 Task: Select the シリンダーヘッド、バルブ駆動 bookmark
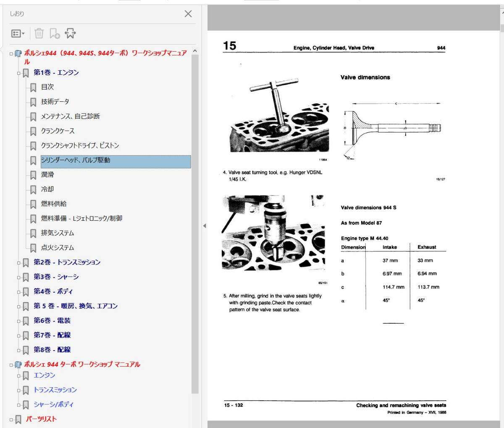pyautogui.click(x=115, y=161)
